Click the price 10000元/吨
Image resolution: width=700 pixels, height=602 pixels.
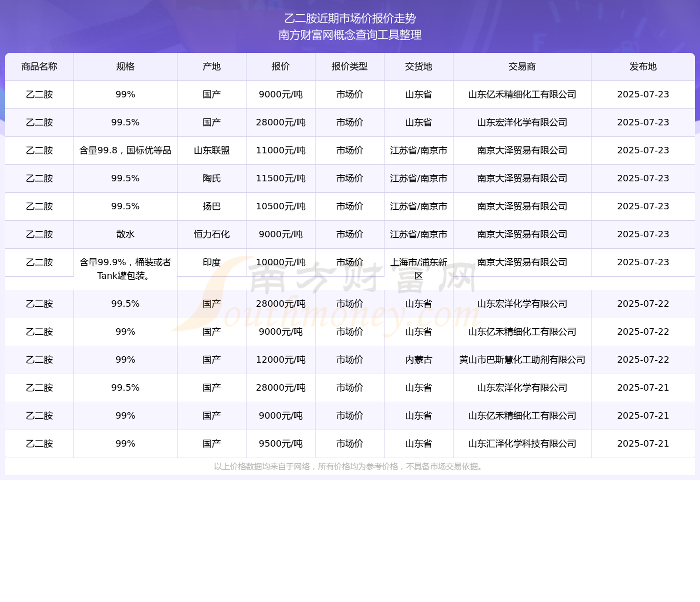click(280, 262)
